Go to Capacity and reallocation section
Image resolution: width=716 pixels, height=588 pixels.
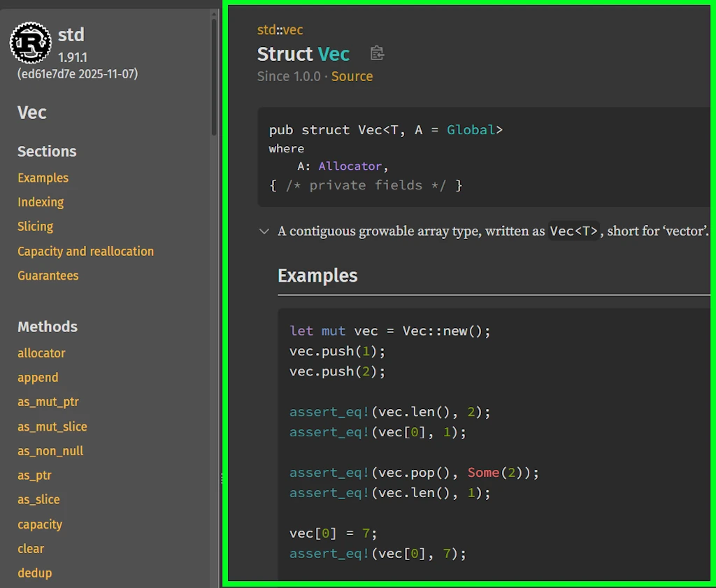(x=85, y=251)
